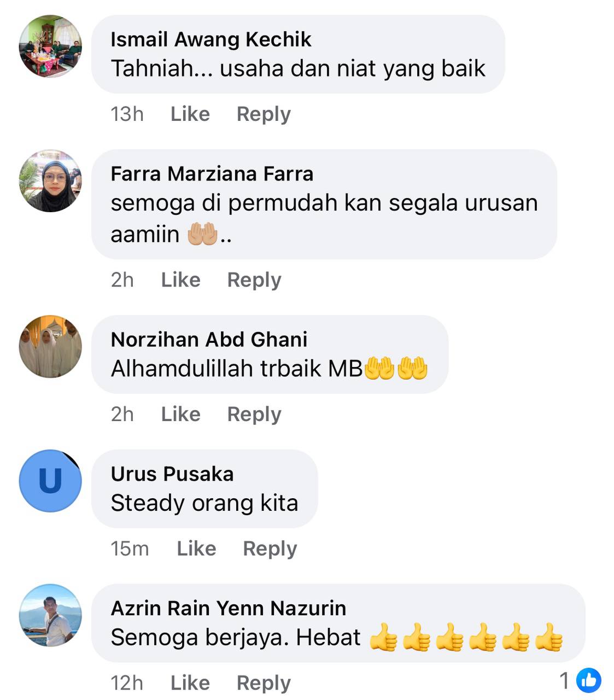View the reaction count on Azrin's comment

[565, 681]
